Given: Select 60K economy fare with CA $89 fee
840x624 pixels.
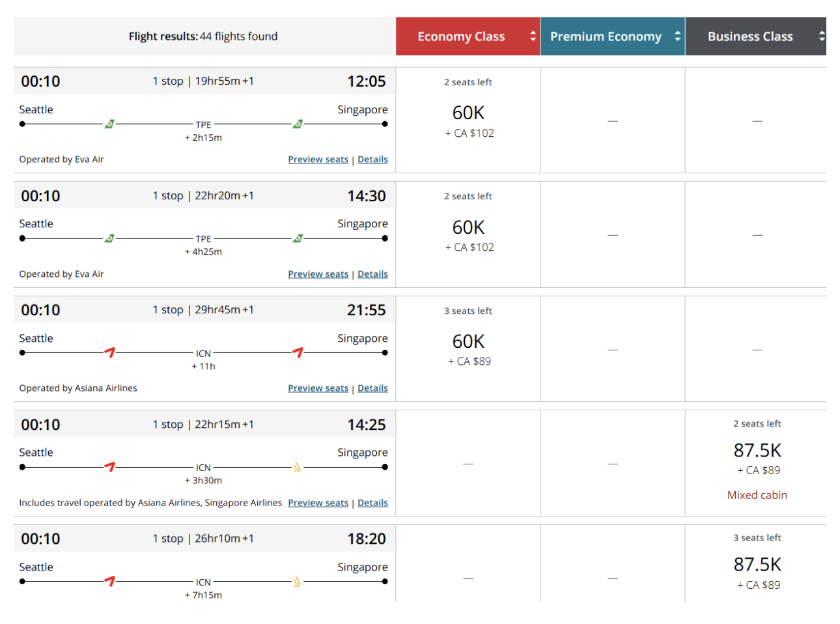Looking at the screenshot, I should 468,342.
